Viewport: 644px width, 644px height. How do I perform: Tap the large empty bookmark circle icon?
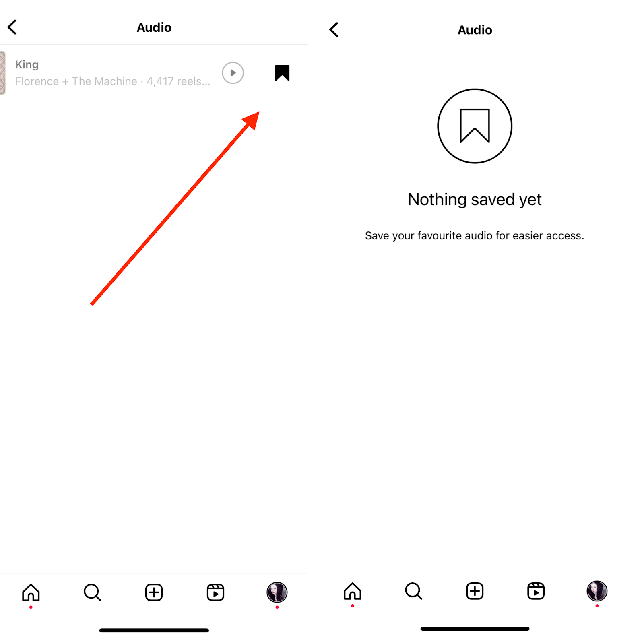coord(475,126)
